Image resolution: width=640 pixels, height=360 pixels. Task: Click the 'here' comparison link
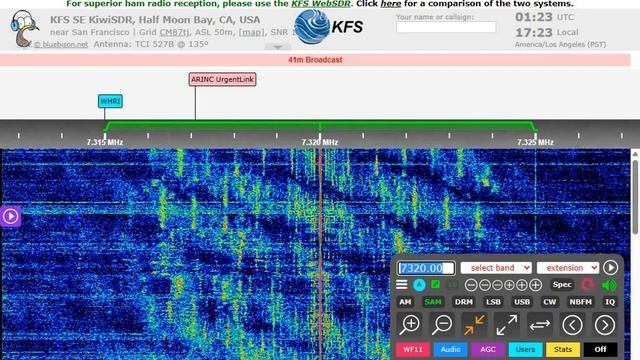(391, 4)
